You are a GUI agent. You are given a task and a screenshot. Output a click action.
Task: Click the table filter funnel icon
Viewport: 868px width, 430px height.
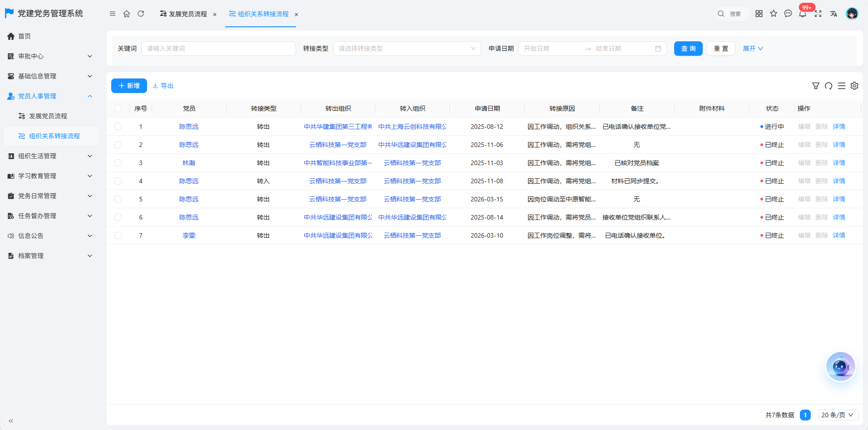(x=816, y=86)
